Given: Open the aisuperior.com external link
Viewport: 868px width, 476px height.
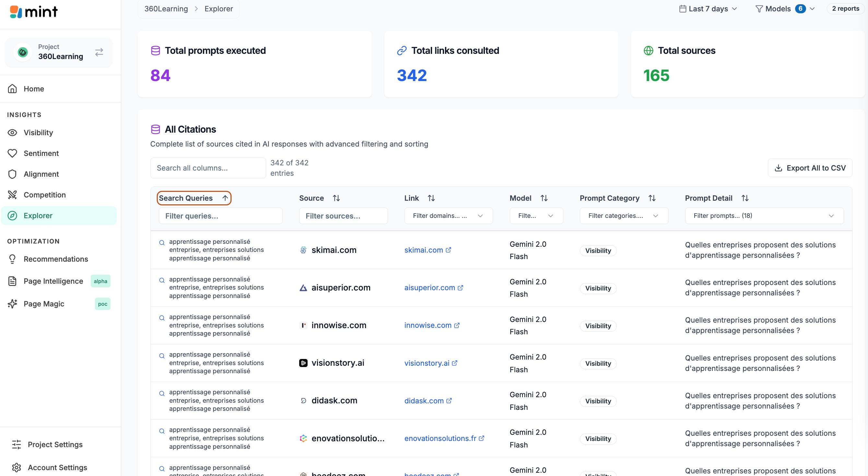Looking at the screenshot, I should (x=434, y=288).
